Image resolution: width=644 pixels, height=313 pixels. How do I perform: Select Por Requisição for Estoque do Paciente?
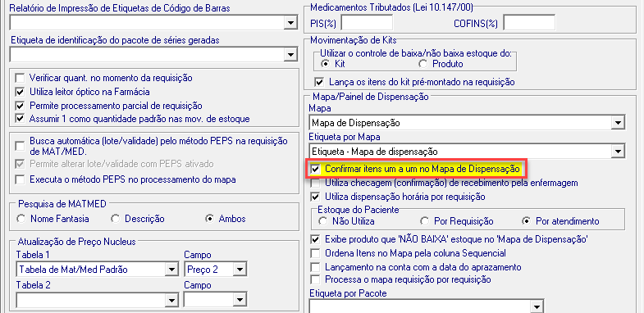click(425, 221)
